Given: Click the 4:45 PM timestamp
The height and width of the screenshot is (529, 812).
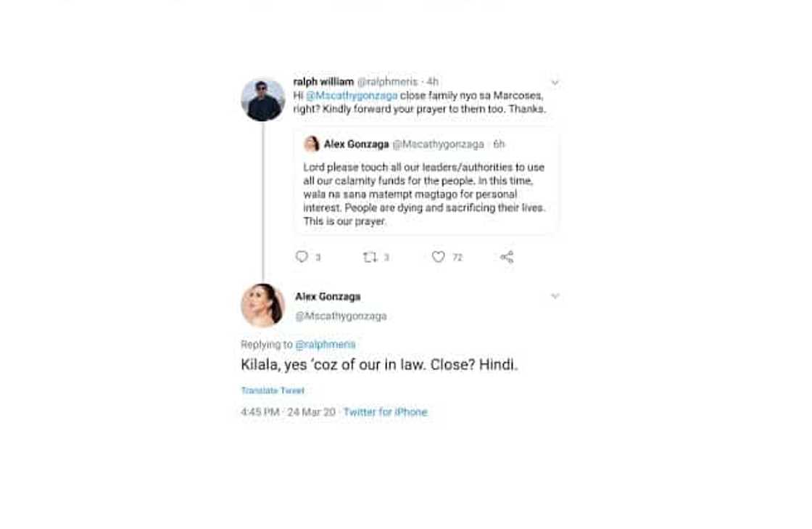Looking at the screenshot, I should (258, 411).
